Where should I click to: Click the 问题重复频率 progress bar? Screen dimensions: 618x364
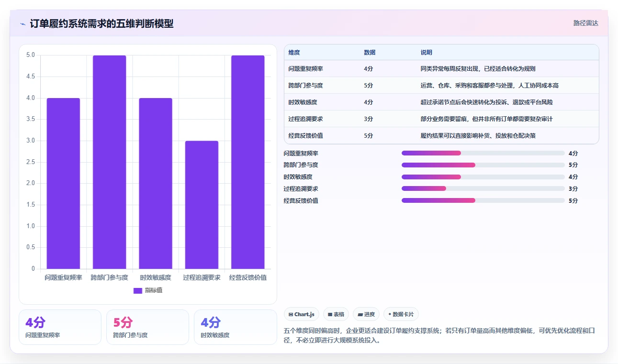pos(483,153)
